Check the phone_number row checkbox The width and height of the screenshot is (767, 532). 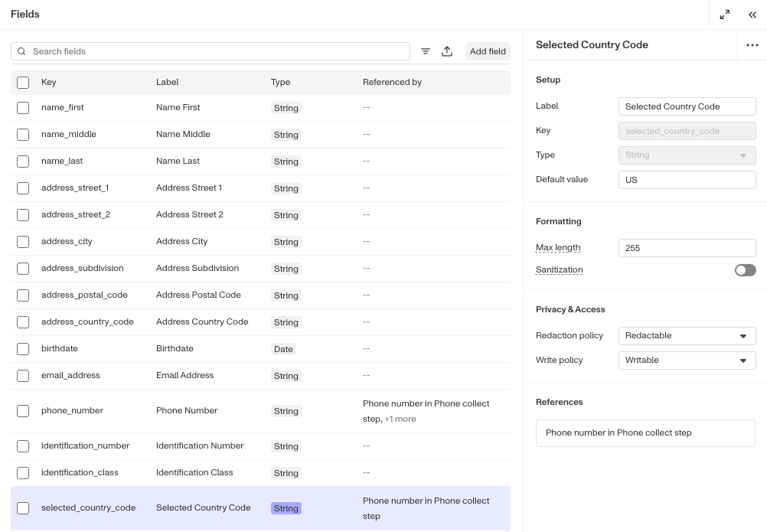[23, 411]
